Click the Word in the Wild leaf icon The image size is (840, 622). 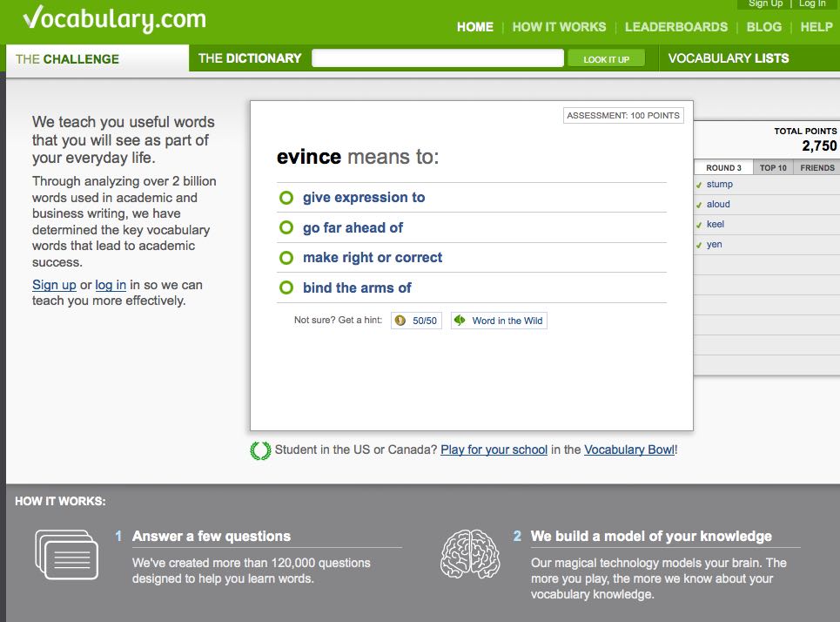point(460,321)
